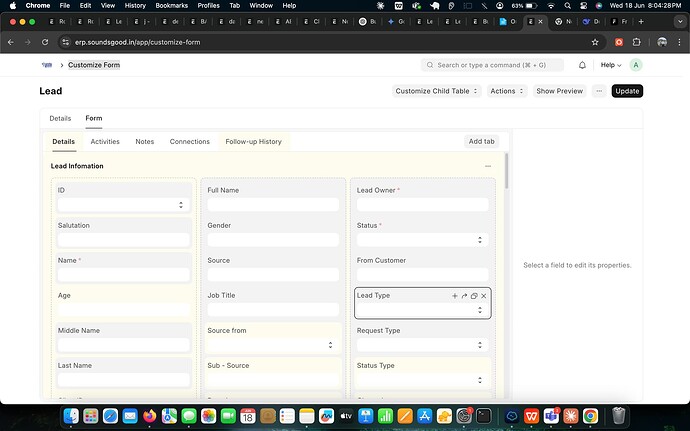This screenshot has height=431, width=690.
Task: Click the three-dots menu beside Update
Action: (599, 91)
